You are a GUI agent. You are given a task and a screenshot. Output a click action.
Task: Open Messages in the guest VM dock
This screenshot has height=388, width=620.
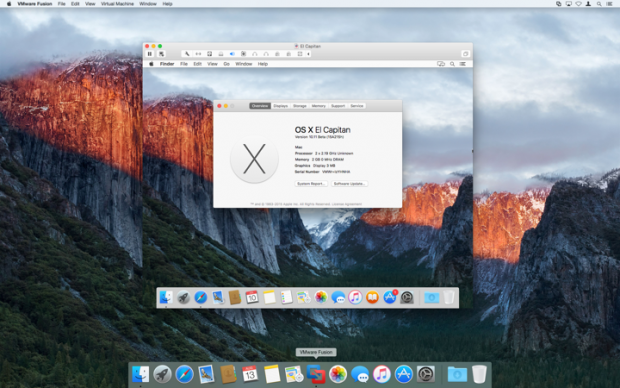click(x=338, y=297)
